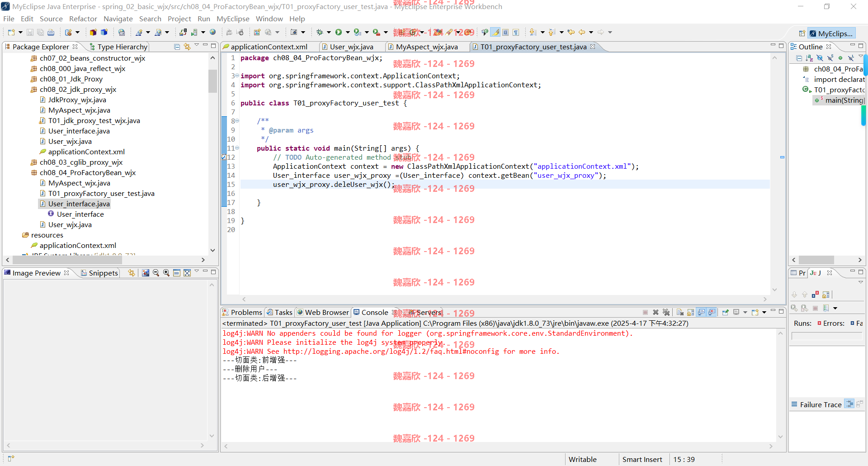
Task: Open the MyEclipse menu
Action: (233, 19)
